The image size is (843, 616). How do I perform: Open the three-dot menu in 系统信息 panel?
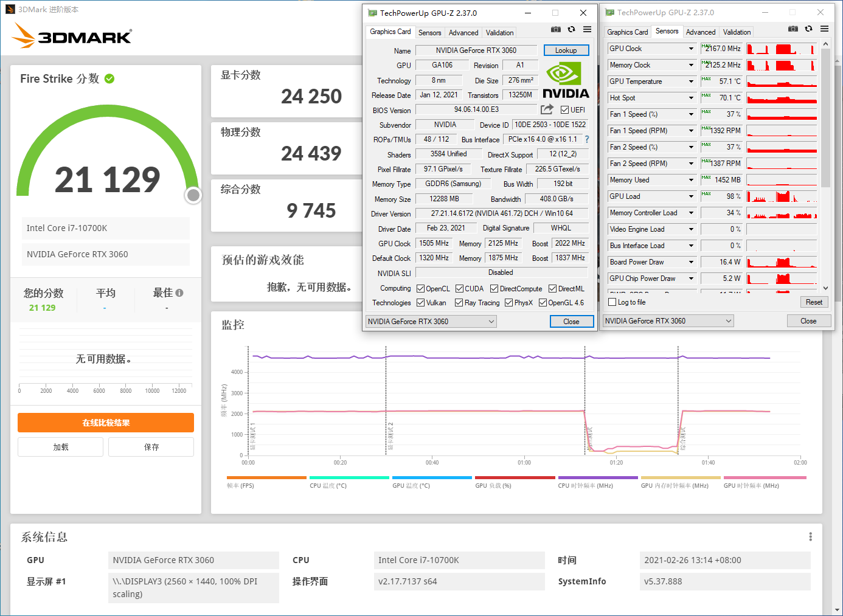(810, 536)
